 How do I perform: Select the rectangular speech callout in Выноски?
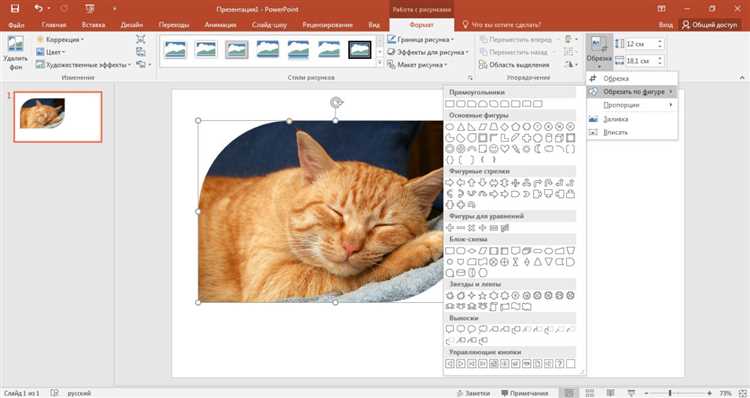coord(450,329)
